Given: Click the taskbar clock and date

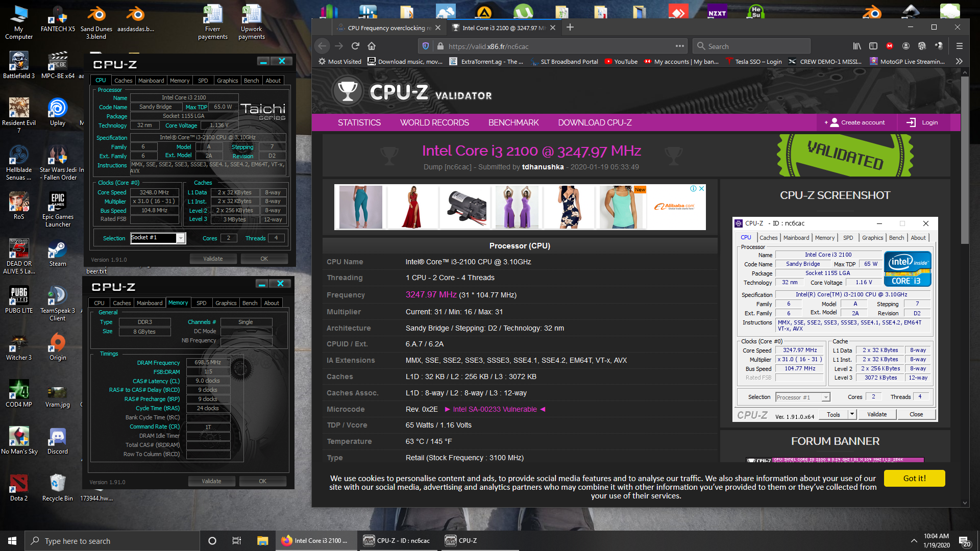Looking at the screenshot, I should [x=936, y=541].
